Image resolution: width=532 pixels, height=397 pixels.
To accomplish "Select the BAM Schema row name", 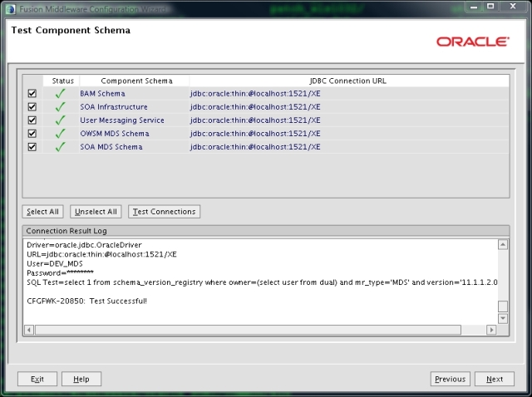I will point(102,94).
